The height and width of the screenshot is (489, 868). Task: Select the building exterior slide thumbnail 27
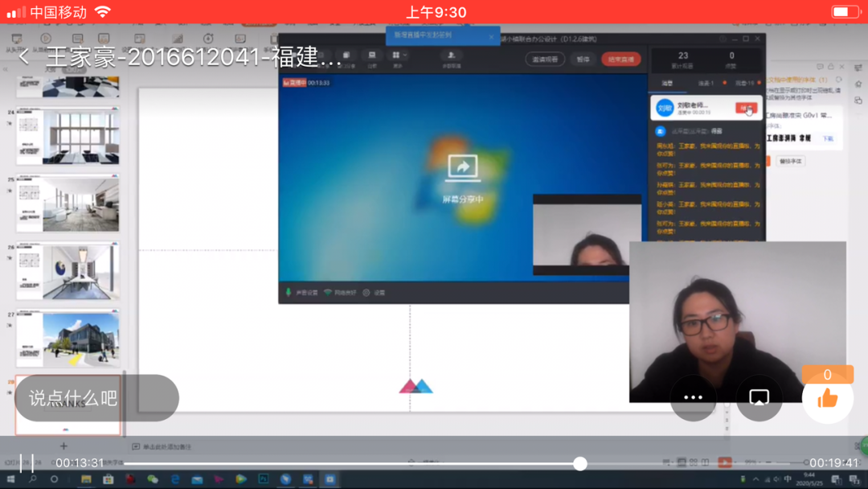coord(68,339)
